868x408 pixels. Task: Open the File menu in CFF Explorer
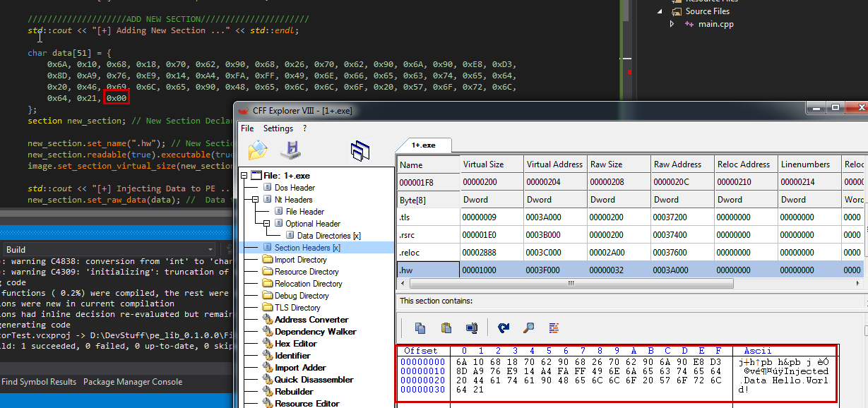[x=247, y=128]
